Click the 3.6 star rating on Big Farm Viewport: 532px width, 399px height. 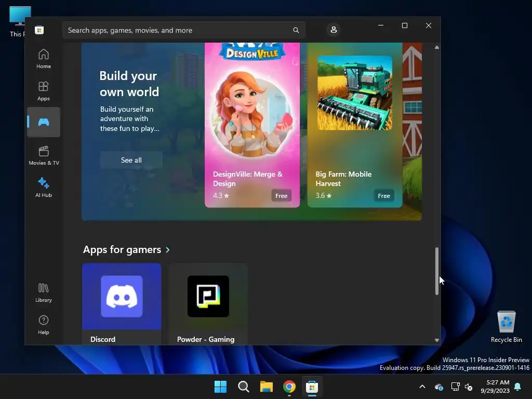(323, 196)
